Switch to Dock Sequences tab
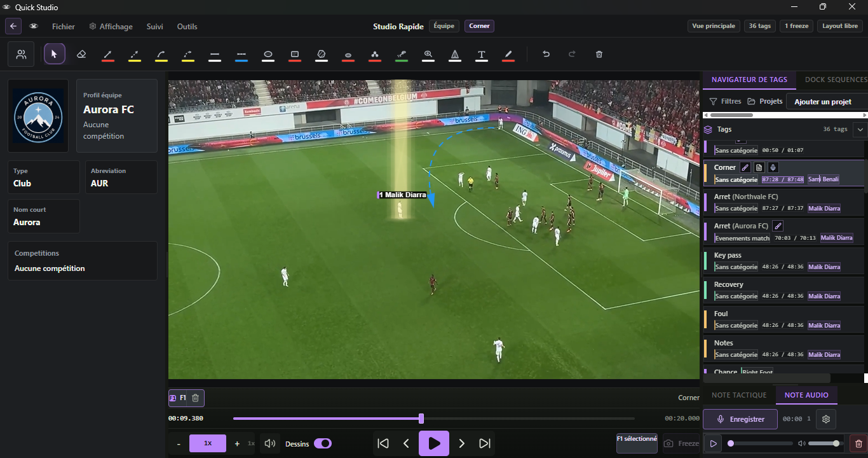The image size is (868, 458). point(836,80)
